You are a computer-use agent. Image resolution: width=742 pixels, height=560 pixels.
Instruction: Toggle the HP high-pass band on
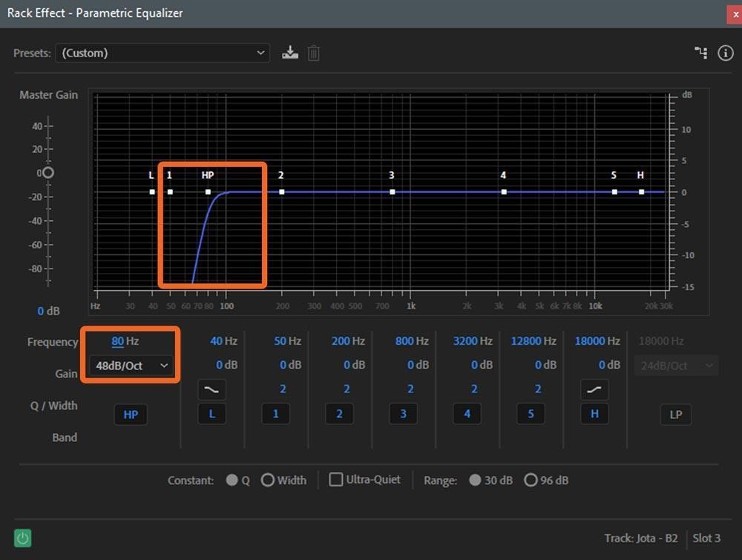131,414
